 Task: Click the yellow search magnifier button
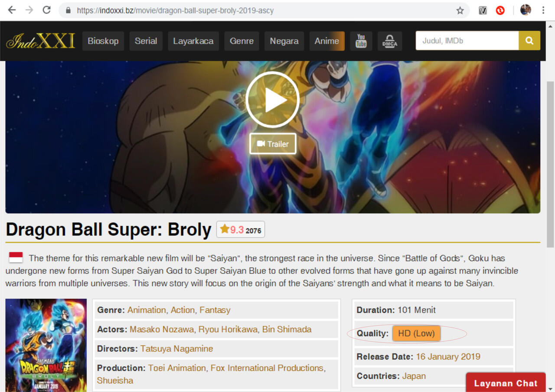click(529, 41)
